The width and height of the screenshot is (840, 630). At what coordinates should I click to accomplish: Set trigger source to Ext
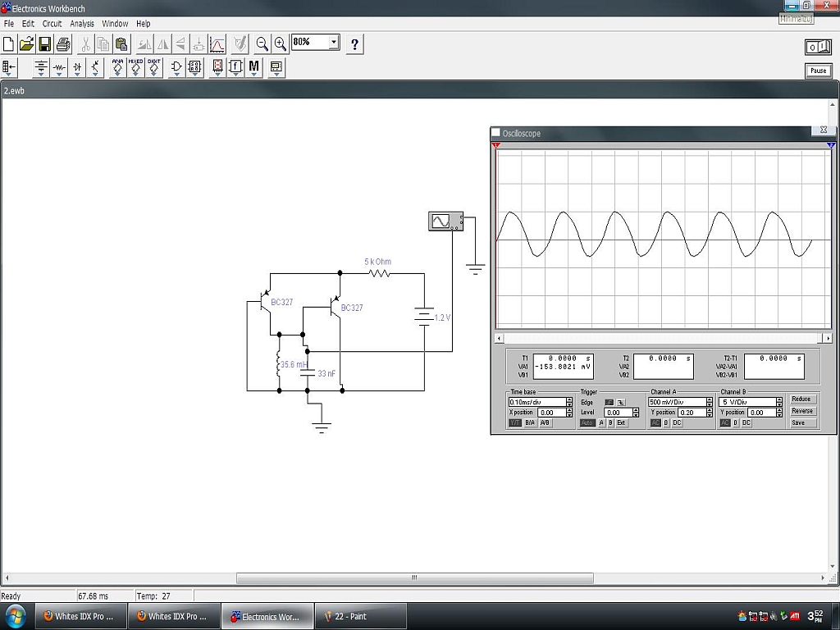pyautogui.click(x=621, y=423)
